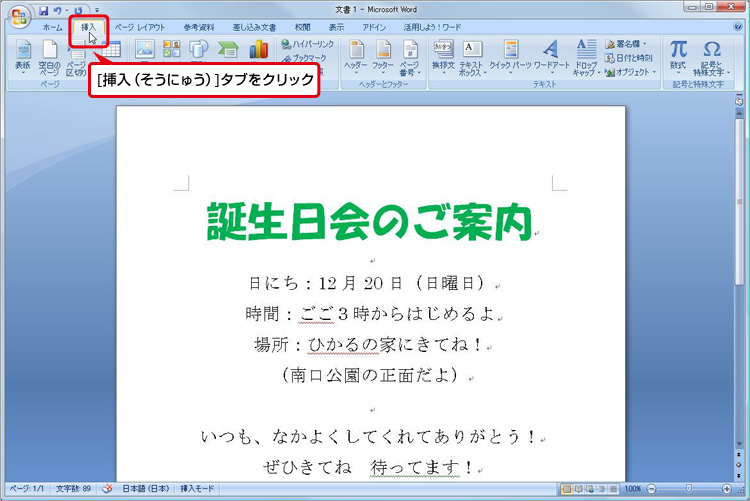Save the document from Quick Access Toolbar

click(44, 10)
